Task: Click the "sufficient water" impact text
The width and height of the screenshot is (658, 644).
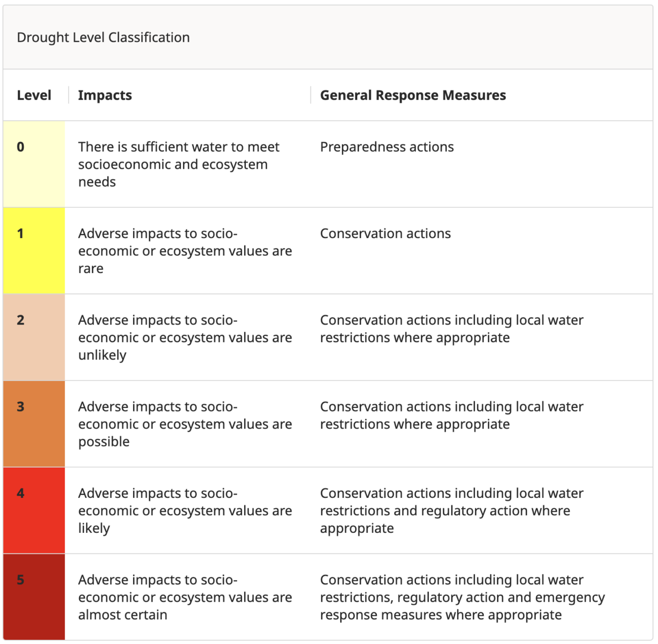Action: (178, 165)
